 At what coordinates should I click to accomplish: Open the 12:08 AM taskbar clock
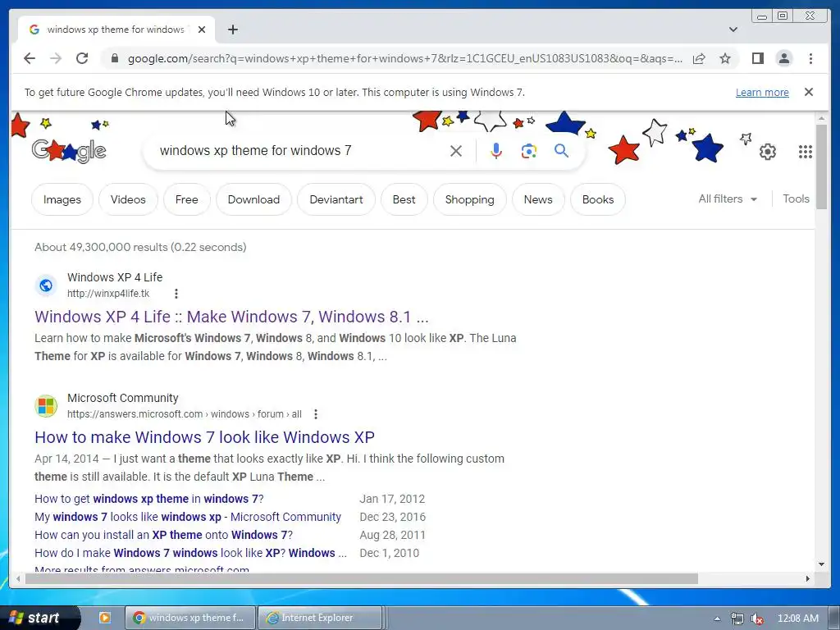pyautogui.click(x=797, y=619)
